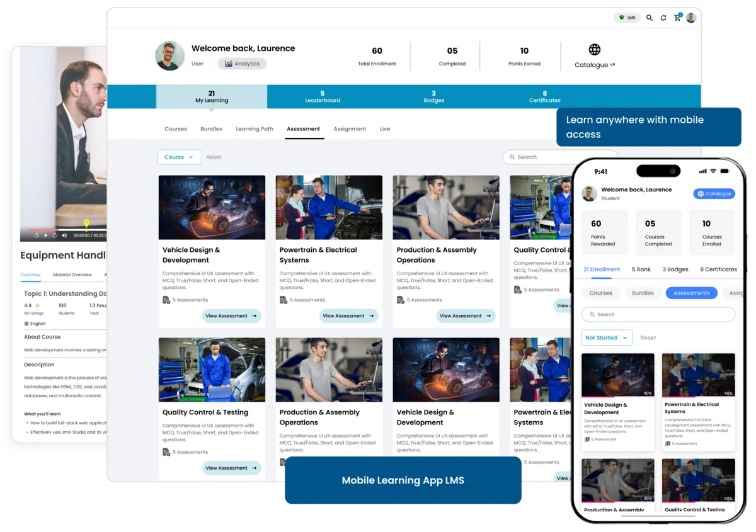Image resolution: width=756 pixels, height=532 pixels.
Task: Click the LMS graduation cap badge
Action: coord(627,18)
